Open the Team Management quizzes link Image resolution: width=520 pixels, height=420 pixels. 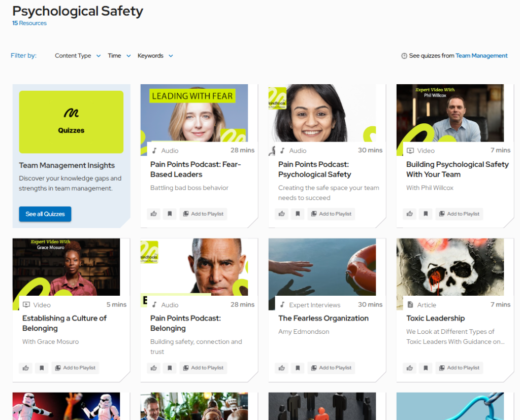[481, 56]
